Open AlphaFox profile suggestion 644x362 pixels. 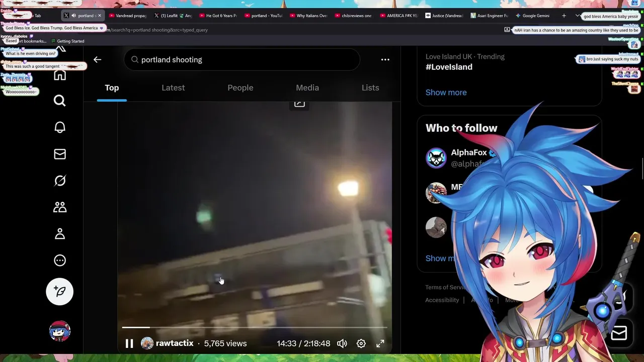(469, 152)
